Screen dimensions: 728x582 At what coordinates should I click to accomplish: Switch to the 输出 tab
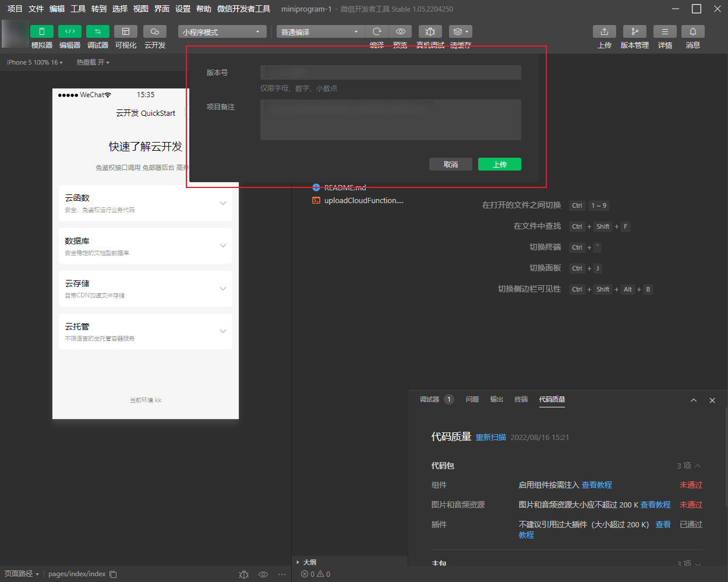pyautogui.click(x=497, y=399)
